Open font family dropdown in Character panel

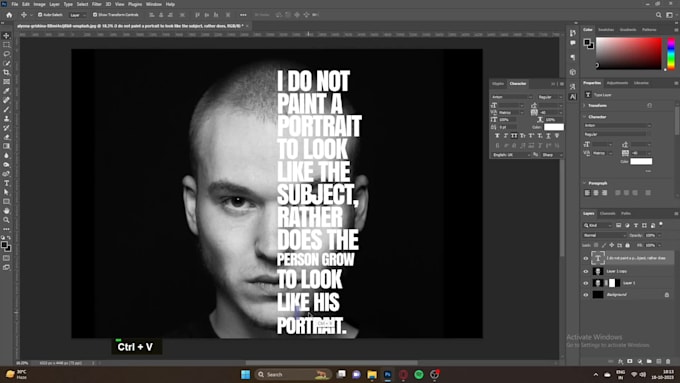coord(512,97)
